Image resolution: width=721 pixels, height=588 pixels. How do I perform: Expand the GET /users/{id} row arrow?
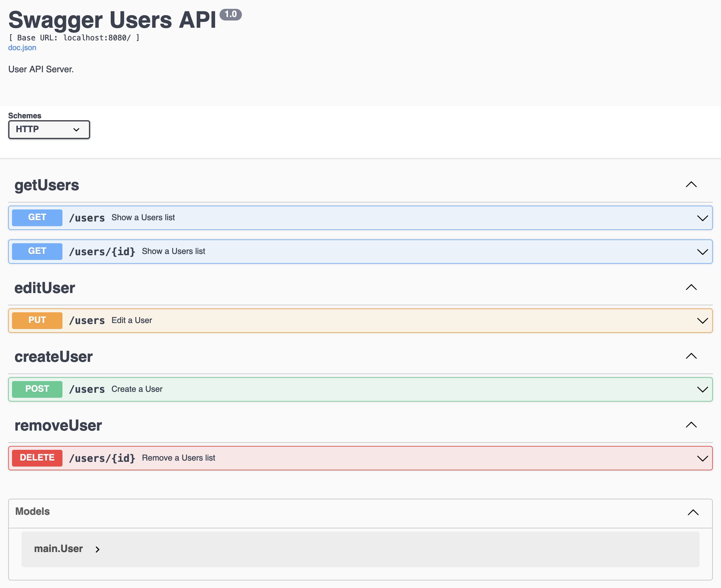703,252
